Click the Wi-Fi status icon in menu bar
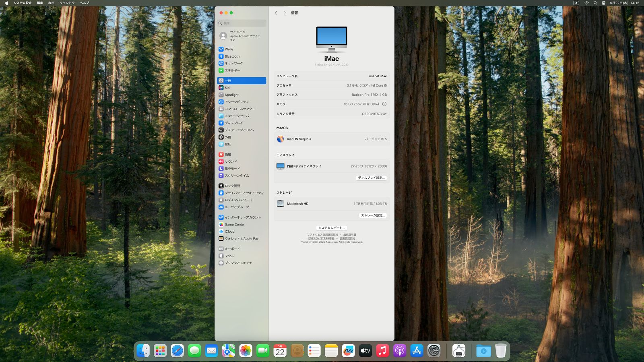The width and height of the screenshot is (644, 362). [x=586, y=3]
